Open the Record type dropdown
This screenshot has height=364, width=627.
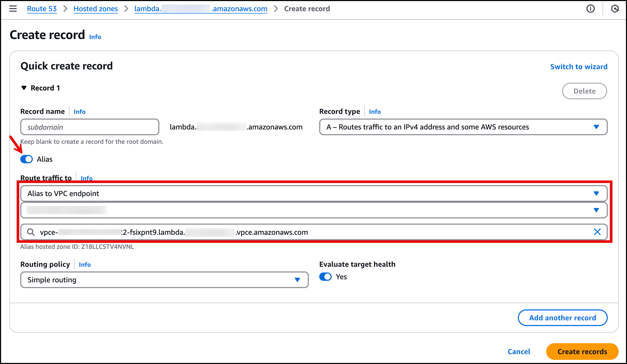click(463, 127)
